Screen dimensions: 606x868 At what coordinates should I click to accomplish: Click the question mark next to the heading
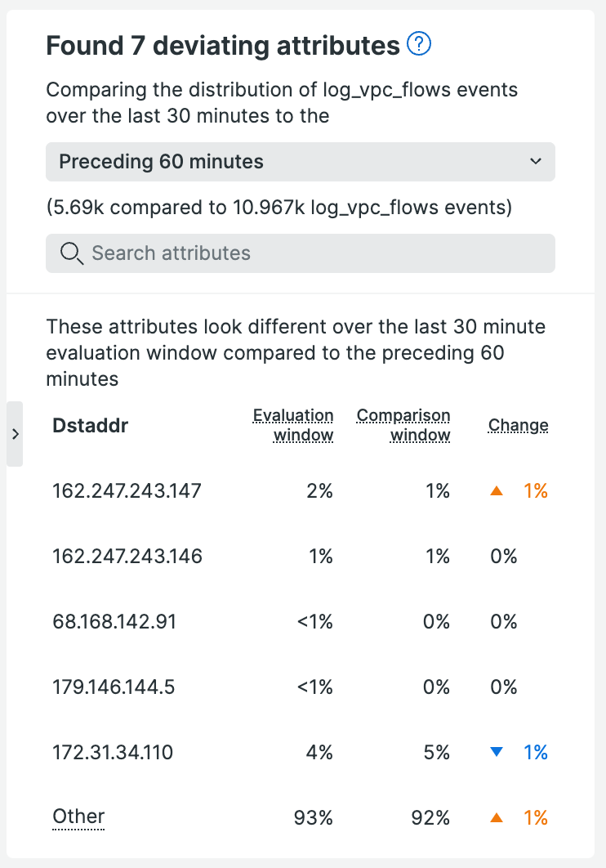418,45
